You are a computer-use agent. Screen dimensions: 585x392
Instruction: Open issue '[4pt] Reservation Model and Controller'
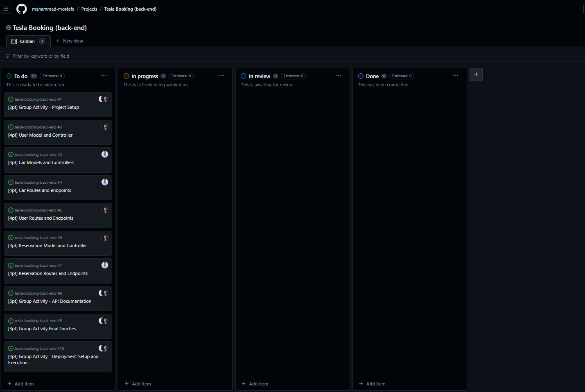[x=47, y=246]
